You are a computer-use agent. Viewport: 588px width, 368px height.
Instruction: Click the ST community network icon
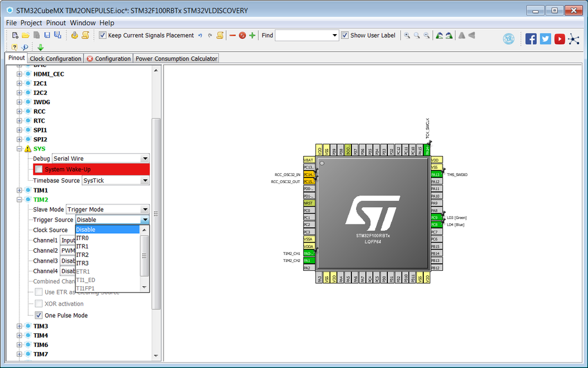(574, 39)
